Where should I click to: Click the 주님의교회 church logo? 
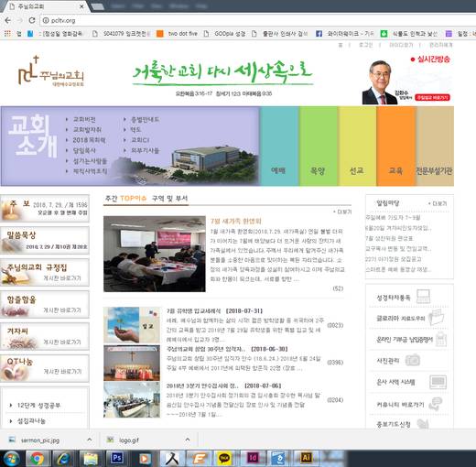pyautogui.click(x=51, y=71)
